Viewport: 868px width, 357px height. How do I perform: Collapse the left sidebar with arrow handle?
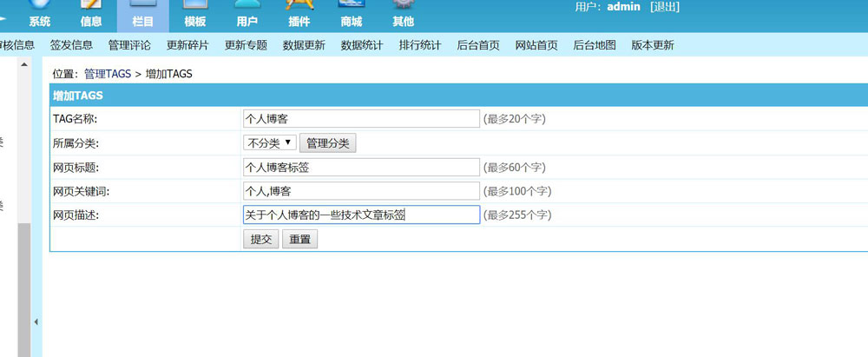[x=36, y=322]
